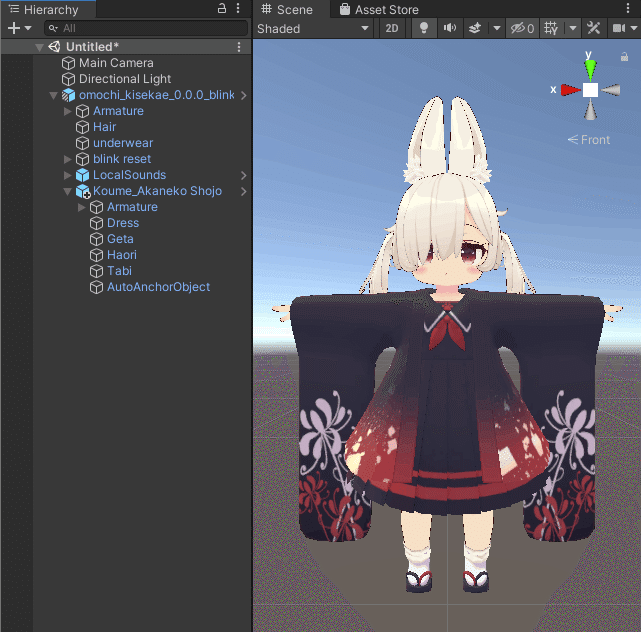Toggle scene effects (skybox, fog) icon
This screenshot has width=641, height=632.
[x=475, y=28]
